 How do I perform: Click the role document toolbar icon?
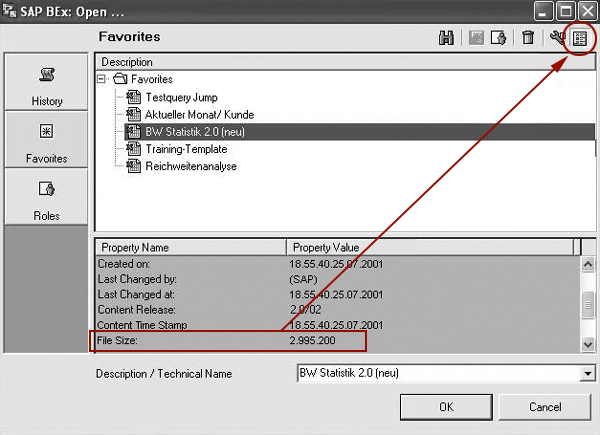(499, 38)
